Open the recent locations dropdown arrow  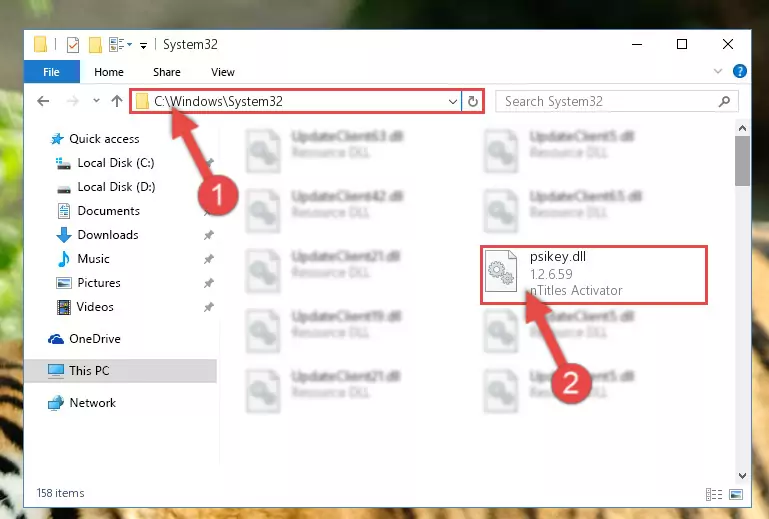(96, 101)
